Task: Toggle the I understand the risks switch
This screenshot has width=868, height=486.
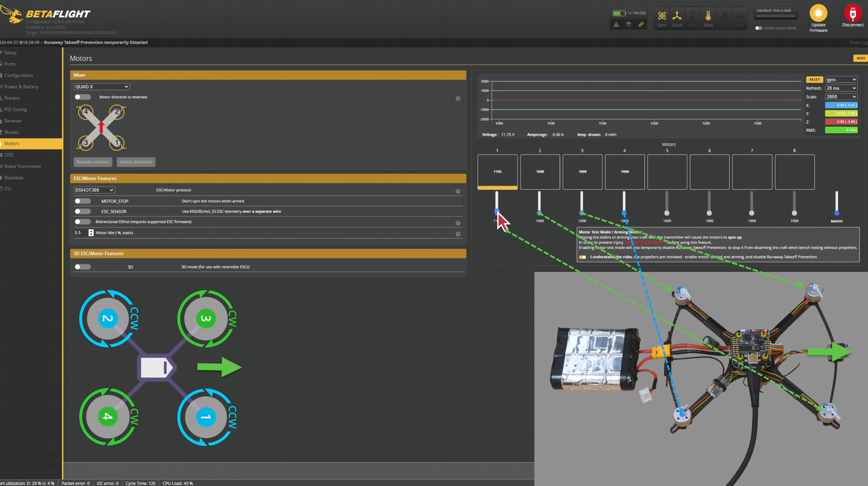Action: point(582,257)
